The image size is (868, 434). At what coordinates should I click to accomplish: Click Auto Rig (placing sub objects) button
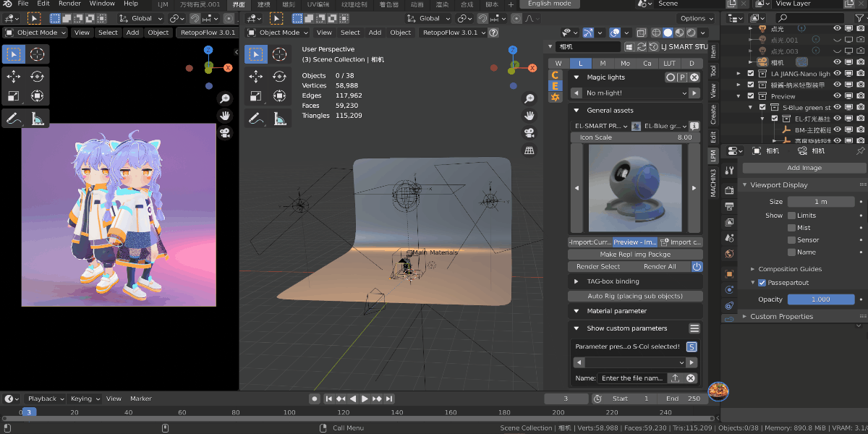(x=635, y=296)
